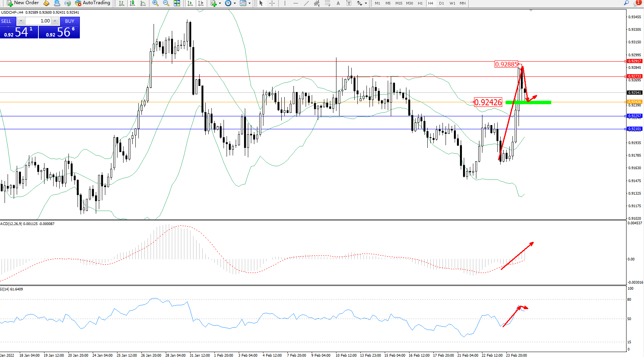Viewport: 644px width, 357px height.
Task: Pick the text label tool
Action: click(x=338, y=3)
